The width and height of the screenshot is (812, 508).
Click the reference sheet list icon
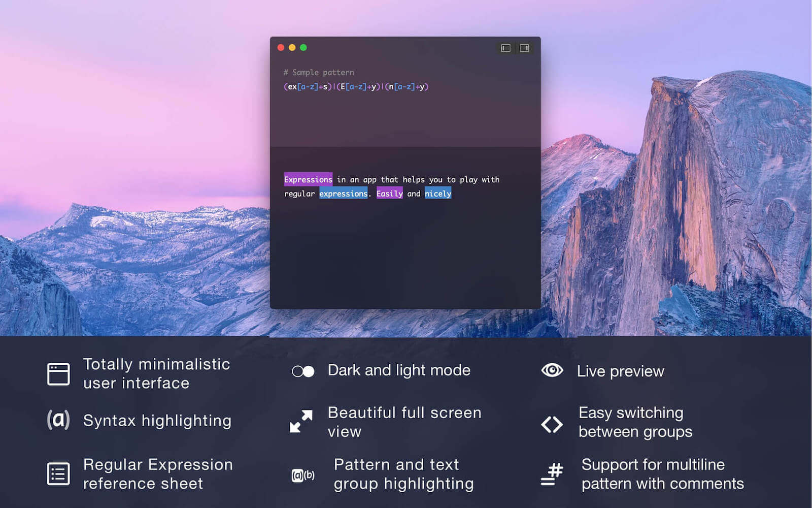pos(58,474)
